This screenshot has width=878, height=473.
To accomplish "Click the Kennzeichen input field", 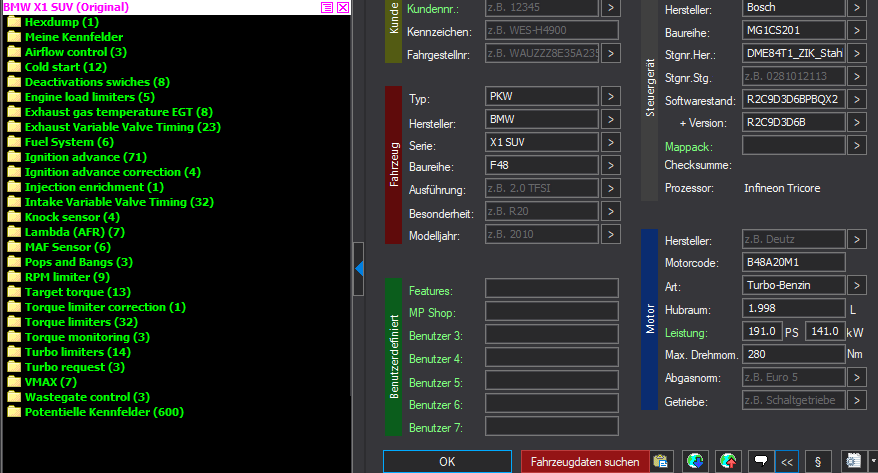I will pyautogui.click(x=552, y=30).
